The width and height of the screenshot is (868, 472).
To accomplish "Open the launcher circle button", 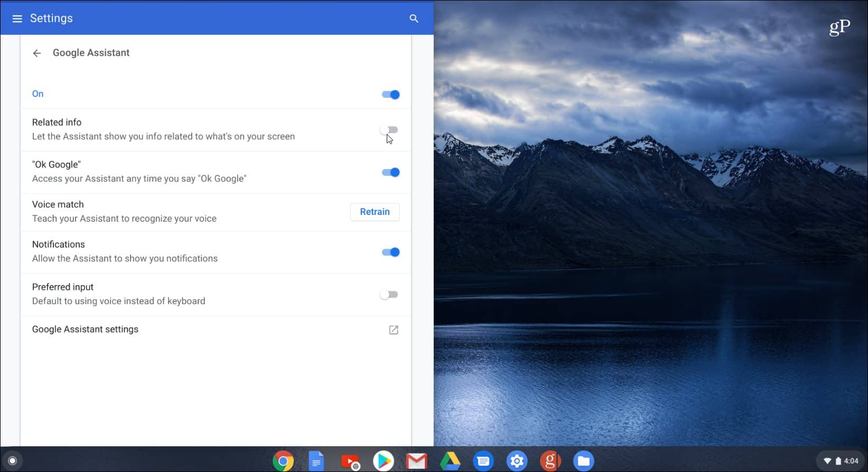I will coord(13,461).
